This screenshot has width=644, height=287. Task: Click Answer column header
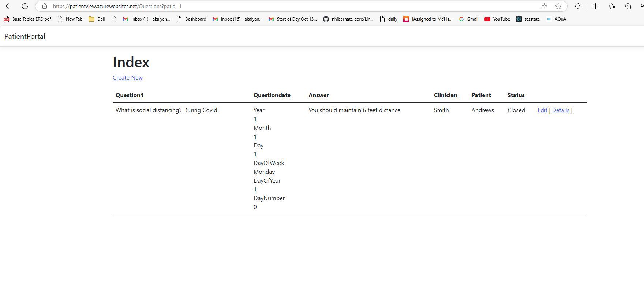319,95
